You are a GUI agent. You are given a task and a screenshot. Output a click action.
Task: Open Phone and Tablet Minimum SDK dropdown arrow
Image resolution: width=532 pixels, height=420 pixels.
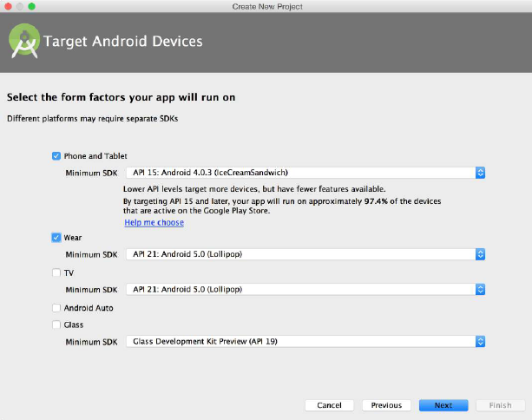pyautogui.click(x=480, y=173)
